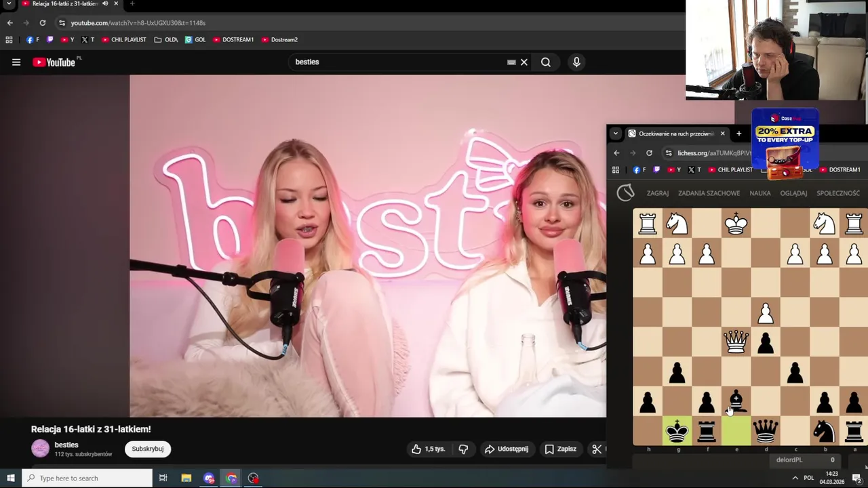Expand tab search chevron in lichess window
This screenshot has width=868, height=488.
click(x=615, y=134)
